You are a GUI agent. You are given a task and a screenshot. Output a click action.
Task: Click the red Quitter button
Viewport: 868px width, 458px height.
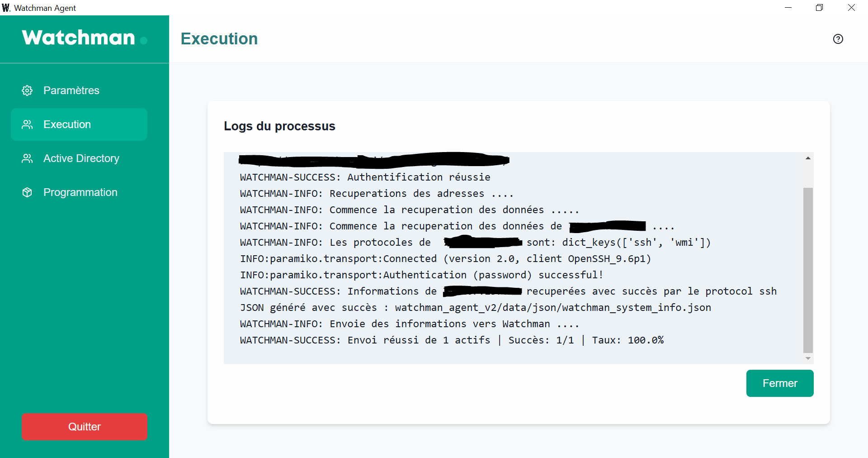(85, 427)
